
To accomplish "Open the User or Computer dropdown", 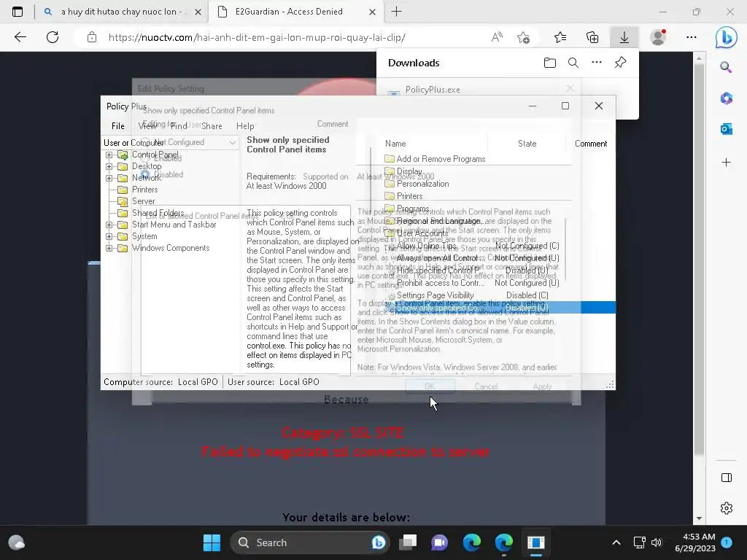I will [170, 142].
